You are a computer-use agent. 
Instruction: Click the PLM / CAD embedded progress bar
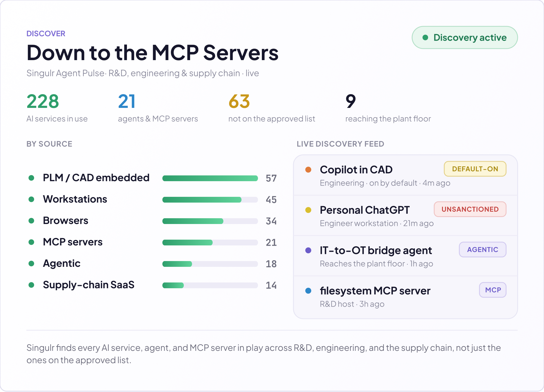[210, 178]
